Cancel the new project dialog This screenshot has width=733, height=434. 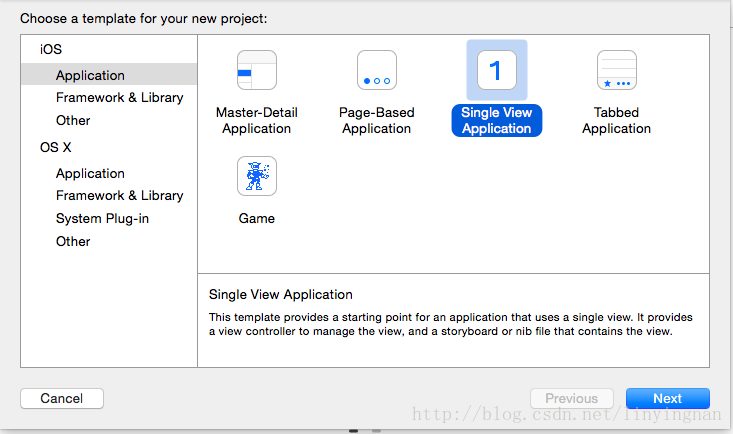click(62, 398)
